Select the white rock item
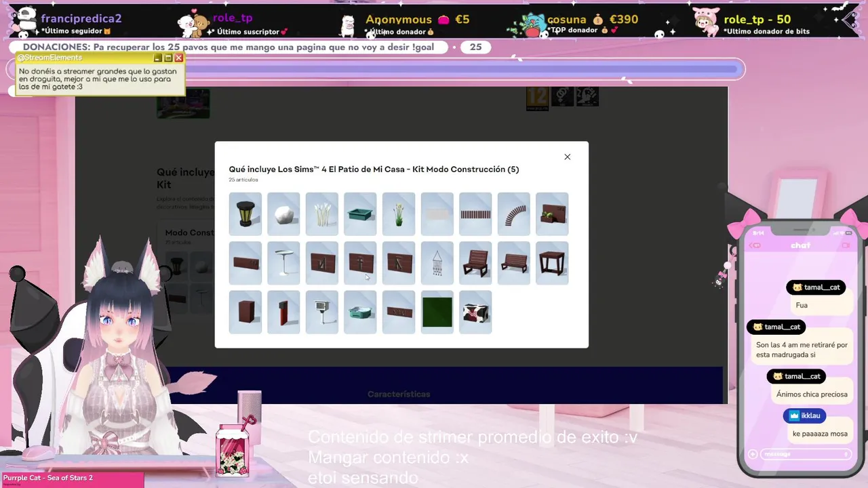Screen dimensions: 868x488 (283, 214)
